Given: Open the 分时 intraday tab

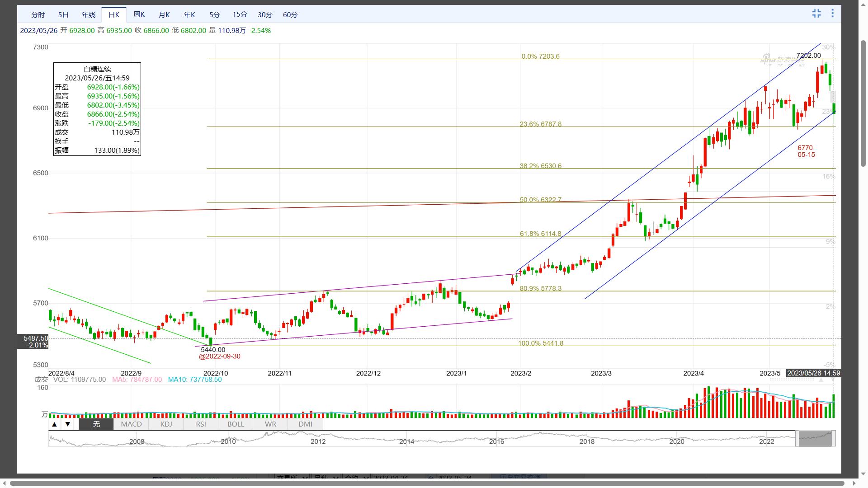Looking at the screenshot, I should point(38,14).
